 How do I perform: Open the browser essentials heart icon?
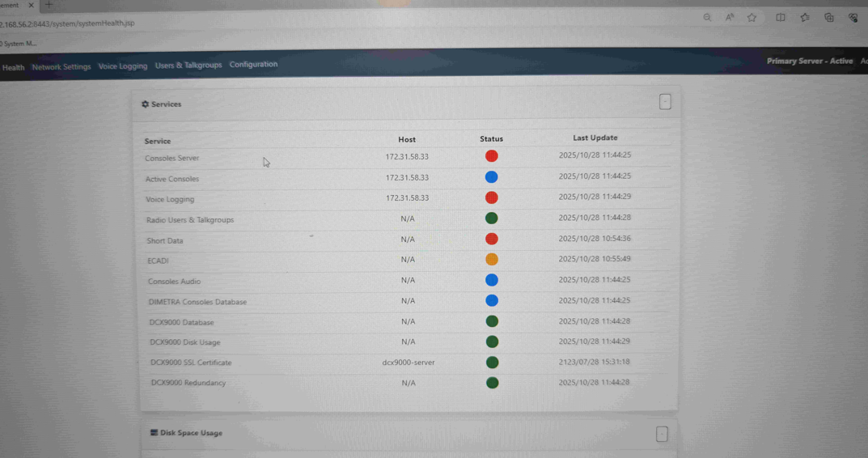click(853, 18)
